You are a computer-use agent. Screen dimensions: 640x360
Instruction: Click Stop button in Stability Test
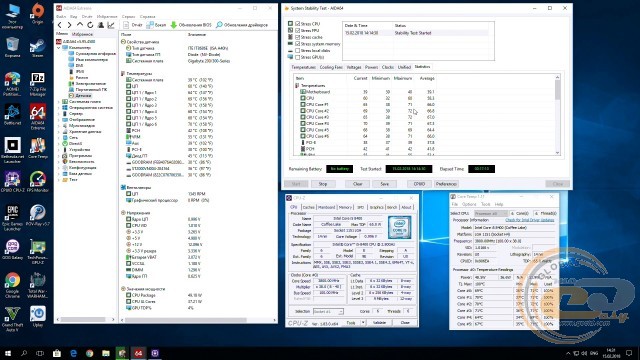pyautogui.click(x=323, y=184)
